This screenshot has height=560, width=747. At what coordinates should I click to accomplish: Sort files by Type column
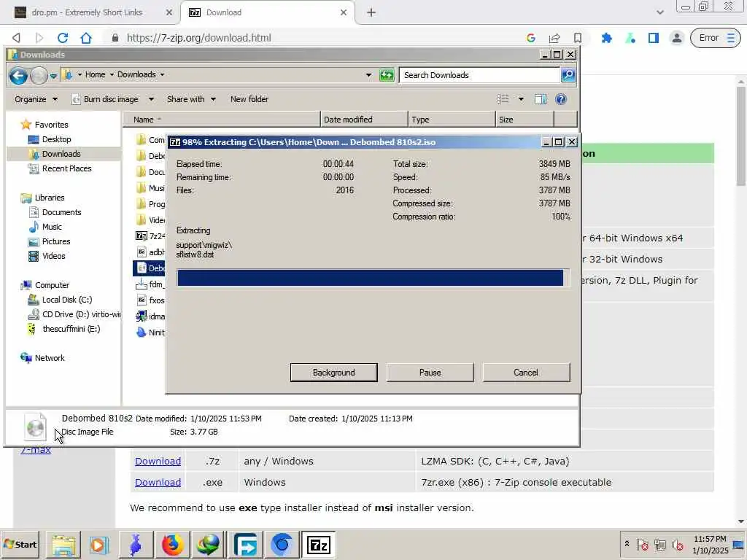click(x=452, y=120)
